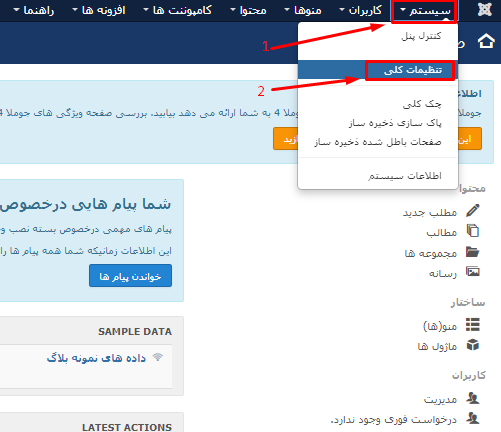The height and width of the screenshot is (432, 501).
Task: Open the کاربران dropdown menu
Action: pyautogui.click(x=361, y=11)
